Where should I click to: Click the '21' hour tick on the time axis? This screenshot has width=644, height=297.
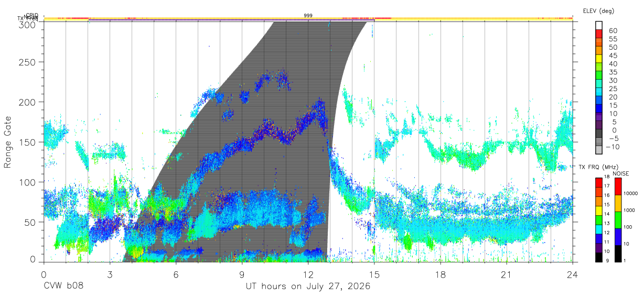coord(507,274)
